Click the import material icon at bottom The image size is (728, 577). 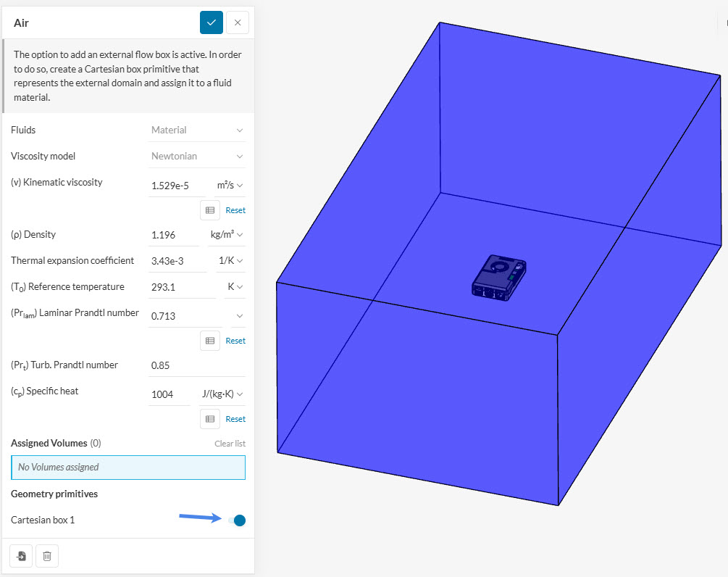coord(22,556)
